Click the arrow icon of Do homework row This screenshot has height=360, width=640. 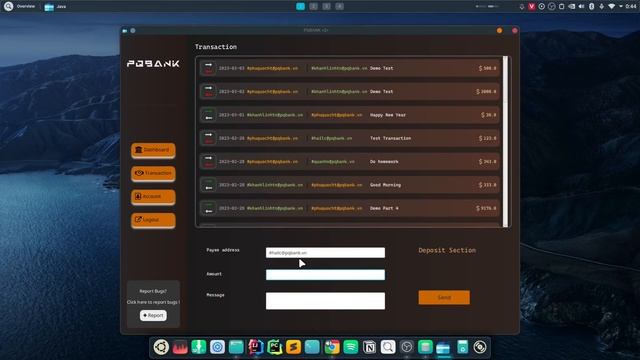pos(209,162)
